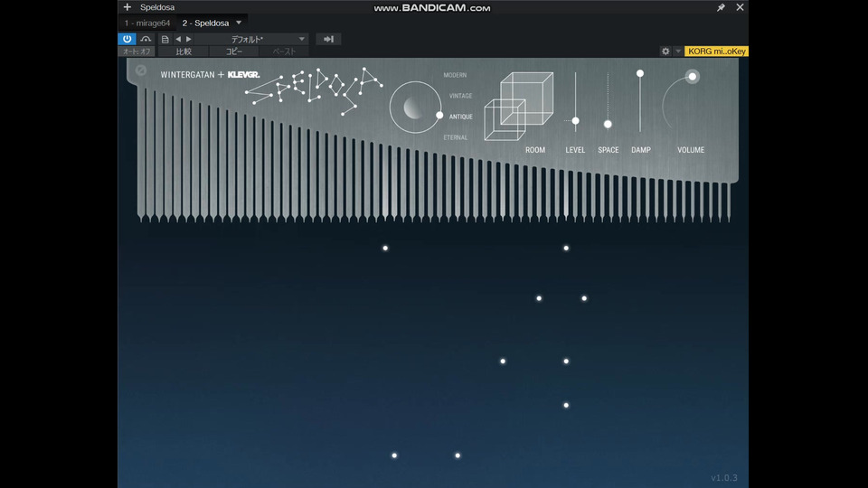Open the デフォルト preset dropdown
This screenshot has width=868, height=488.
pyautogui.click(x=252, y=39)
